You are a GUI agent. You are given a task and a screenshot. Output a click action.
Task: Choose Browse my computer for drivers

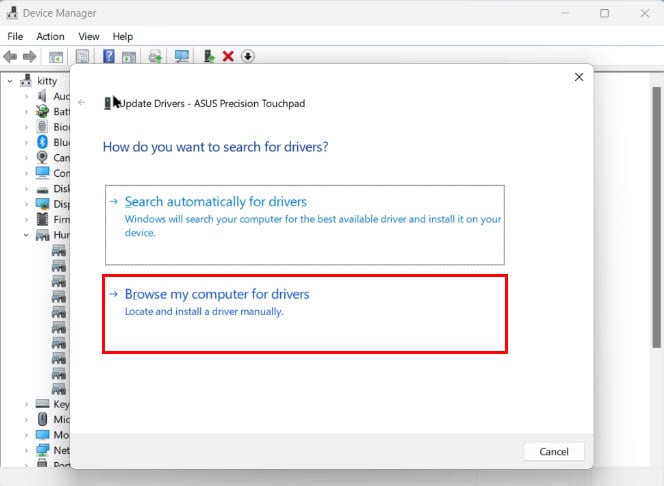point(305,314)
